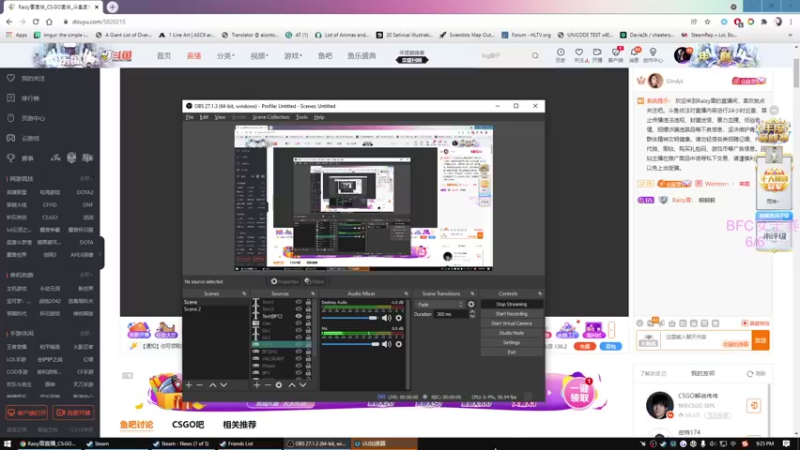800x450 pixels.
Task: Toggle visibility of BF2042 source
Action: point(298,352)
